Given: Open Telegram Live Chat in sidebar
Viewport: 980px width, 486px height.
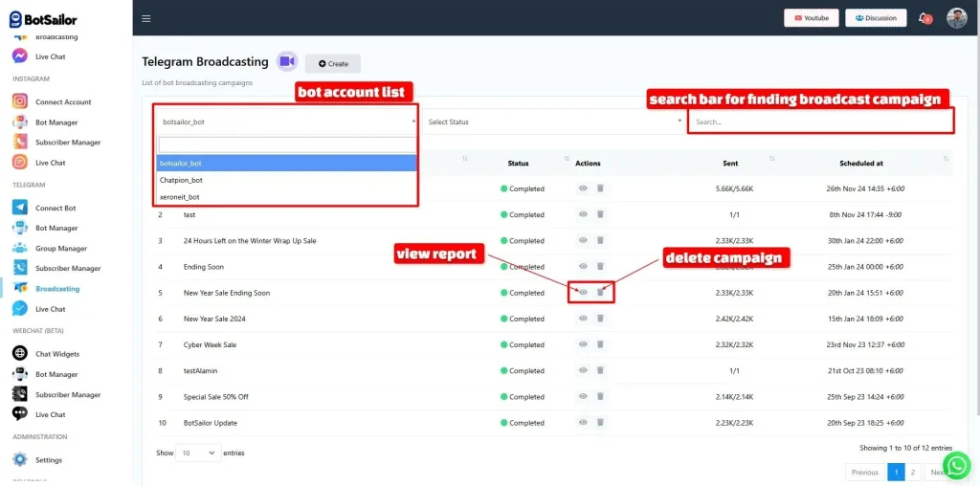Looking at the screenshot, I should [x=50, y=309].
